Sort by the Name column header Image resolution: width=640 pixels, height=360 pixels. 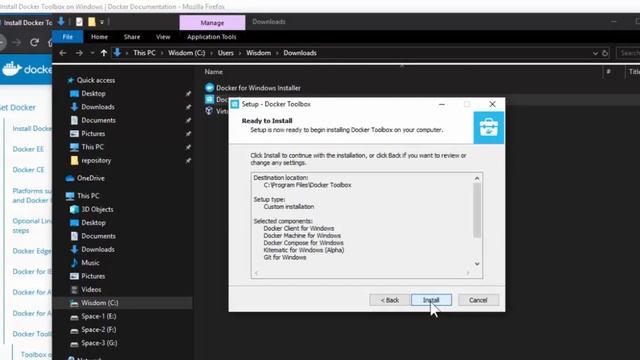[x=214, y=72]
